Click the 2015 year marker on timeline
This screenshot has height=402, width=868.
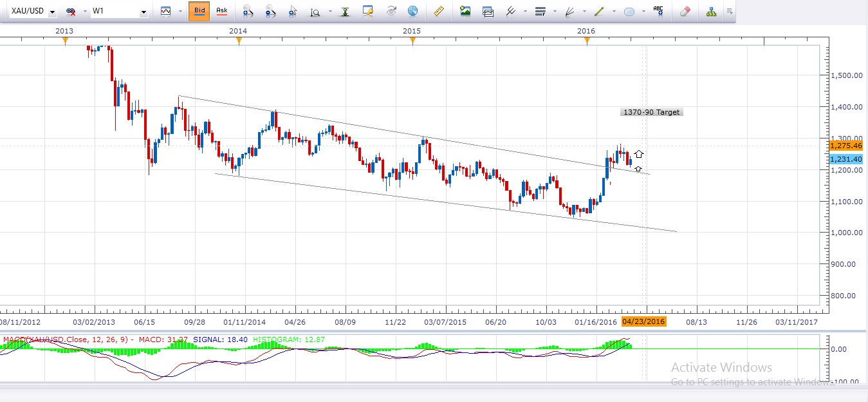coord(412,30)
